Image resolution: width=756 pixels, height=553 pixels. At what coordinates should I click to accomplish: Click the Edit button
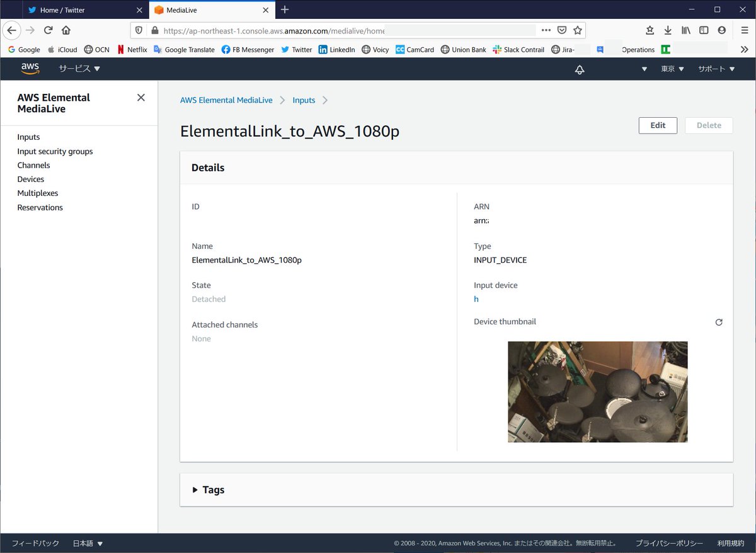tap(658, 125)
